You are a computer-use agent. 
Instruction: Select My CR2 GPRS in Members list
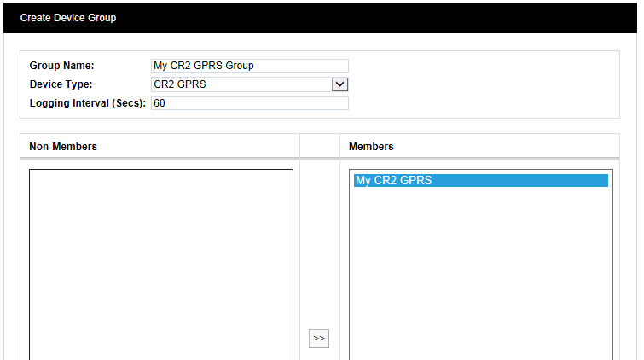pyautogui.click(x=480, y=181)
